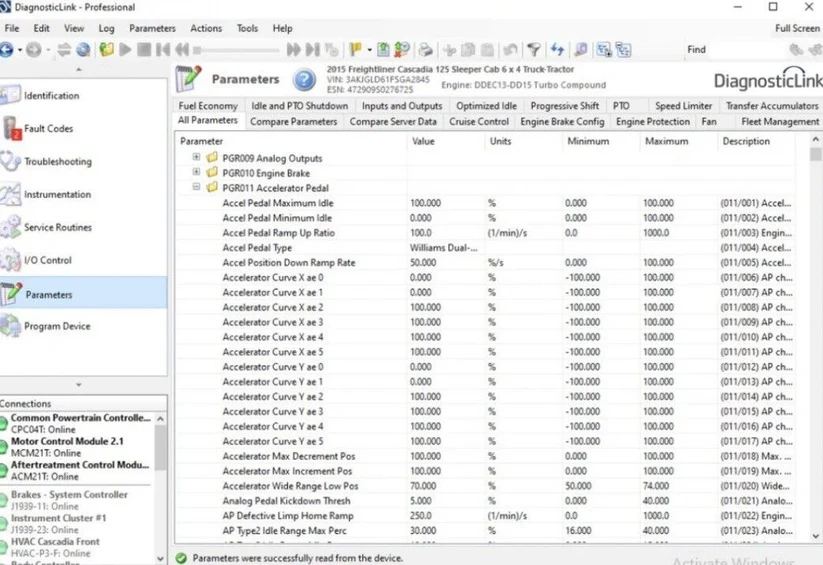Sort by the Value column header
The height and width of the screenshot is (565, 823).
point(446,141)
